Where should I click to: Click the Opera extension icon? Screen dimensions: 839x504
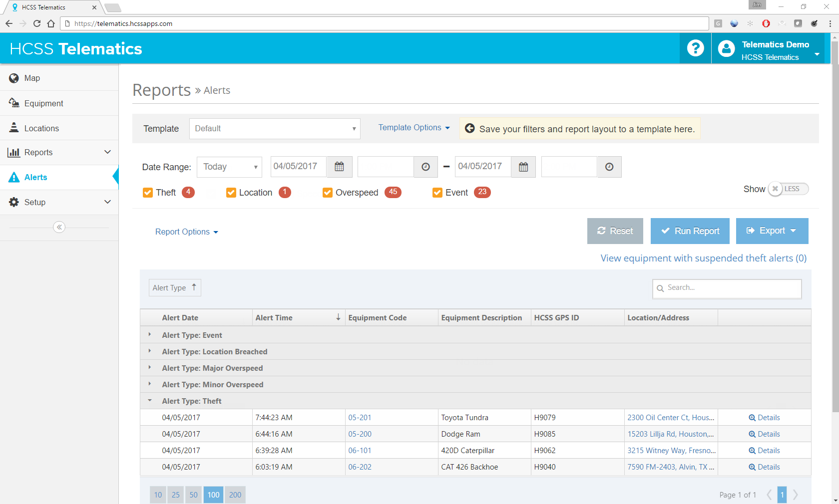pos(766,23)
